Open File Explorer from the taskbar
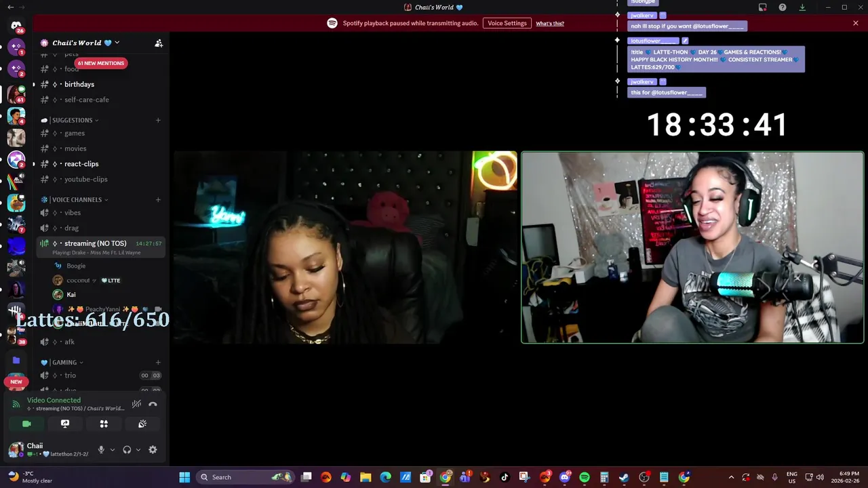The width and height of the screenshot is (868, 488). click(x=366, y=477)
